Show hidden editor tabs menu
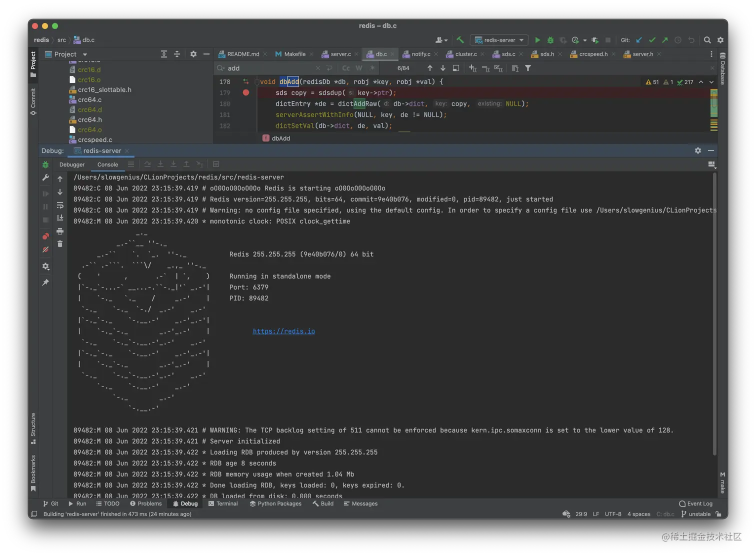This screenshot has width=756, height=556. click(711, 54)
